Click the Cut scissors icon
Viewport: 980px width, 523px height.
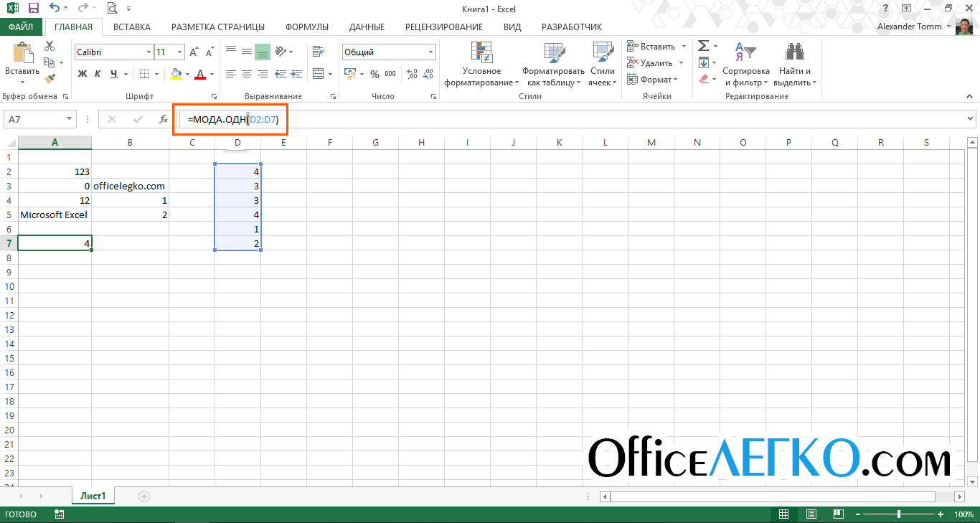coord(50,46)
